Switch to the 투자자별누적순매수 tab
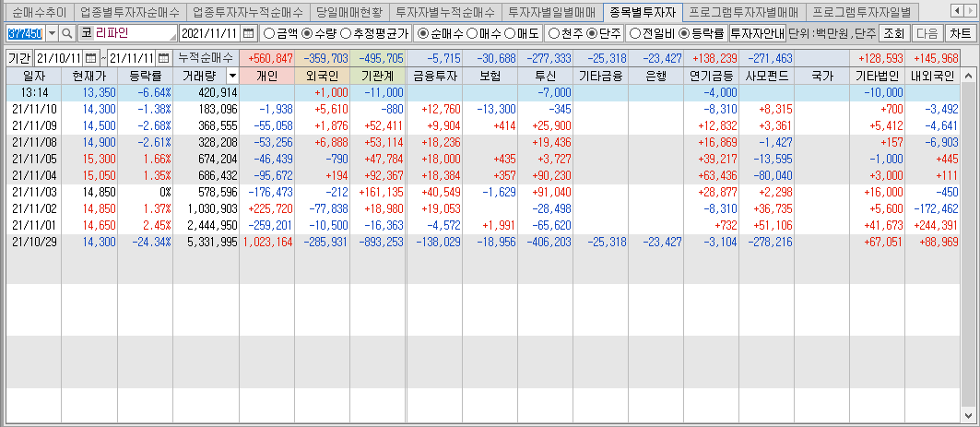 pos(445,11)
